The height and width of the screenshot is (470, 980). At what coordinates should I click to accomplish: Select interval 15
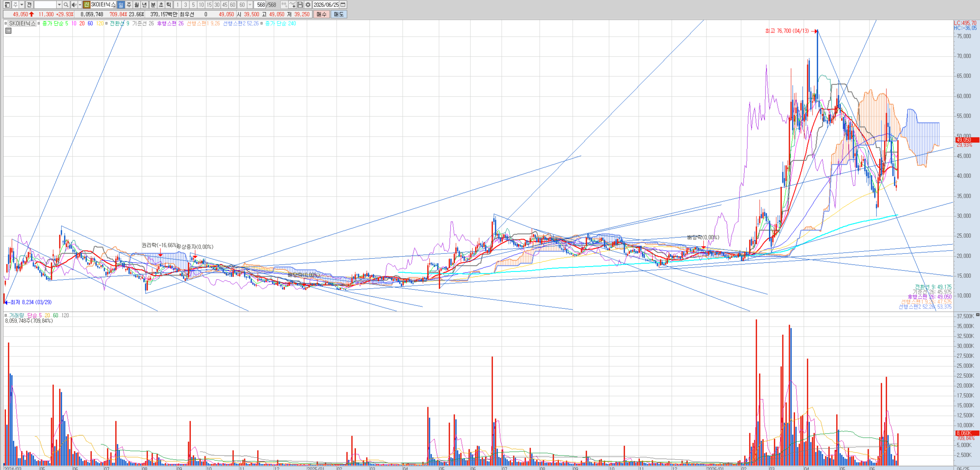pos(209,5)
